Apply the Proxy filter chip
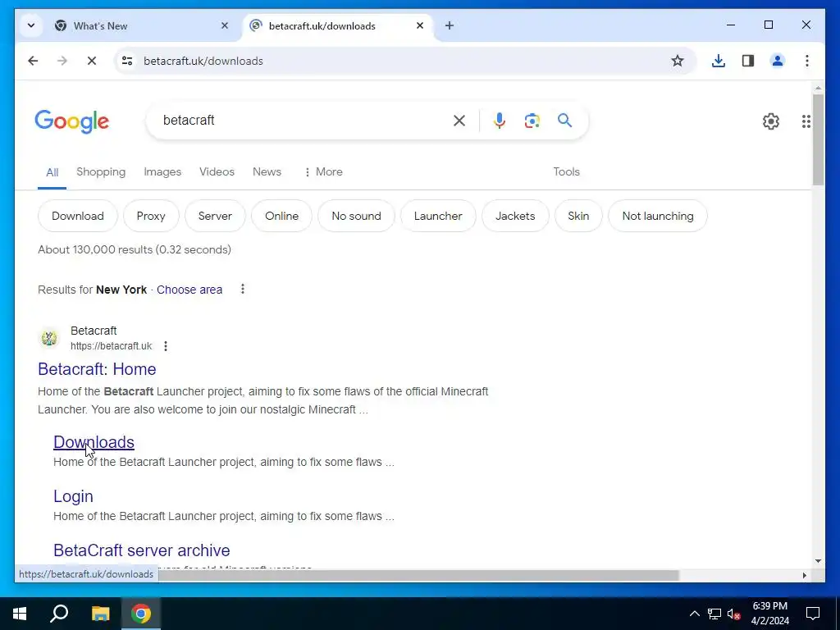 [x=151, y=216]
